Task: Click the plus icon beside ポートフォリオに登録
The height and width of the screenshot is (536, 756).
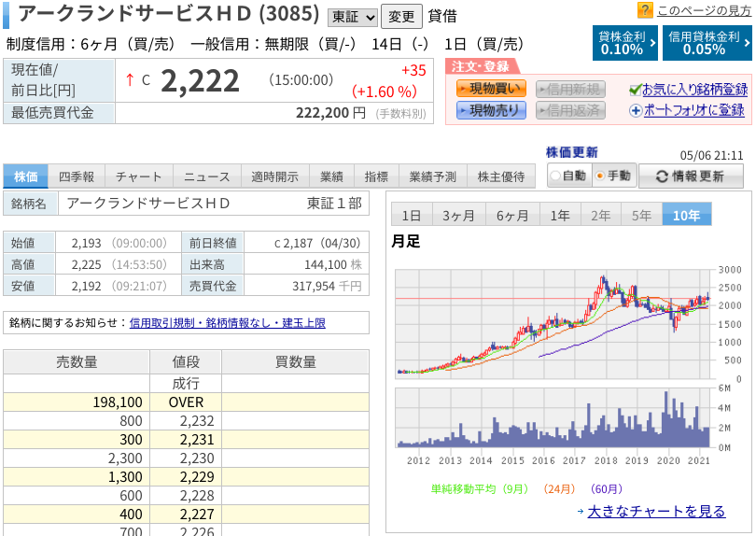Action: point(636,110)
